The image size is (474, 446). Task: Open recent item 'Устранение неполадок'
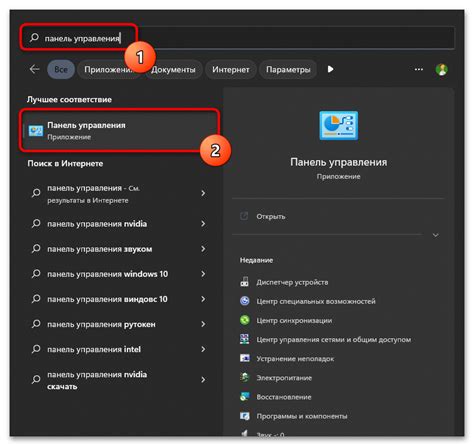[x=295, y=359]
